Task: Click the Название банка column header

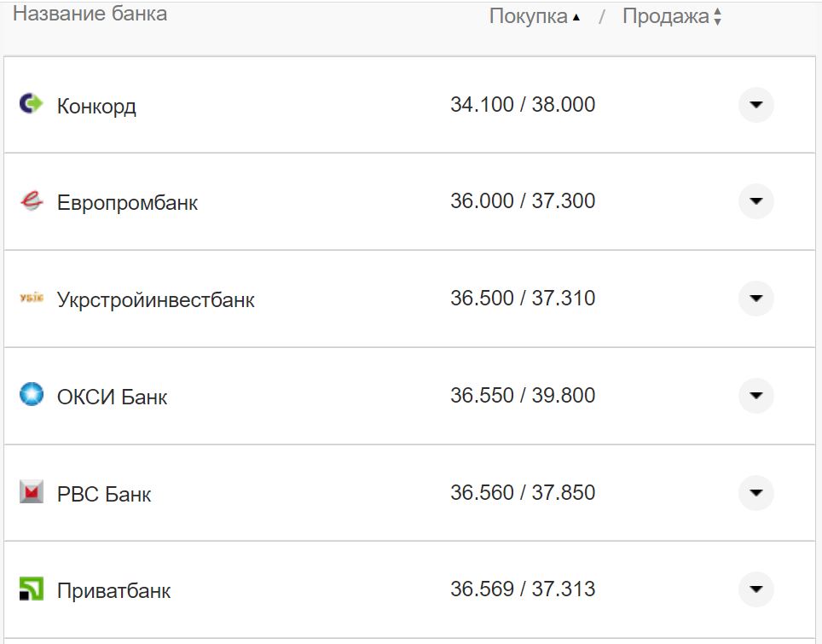Action: 90,14
